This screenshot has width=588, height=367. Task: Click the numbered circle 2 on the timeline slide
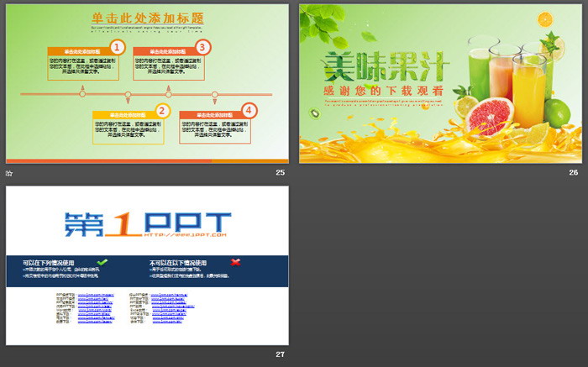tap(163, 110)
